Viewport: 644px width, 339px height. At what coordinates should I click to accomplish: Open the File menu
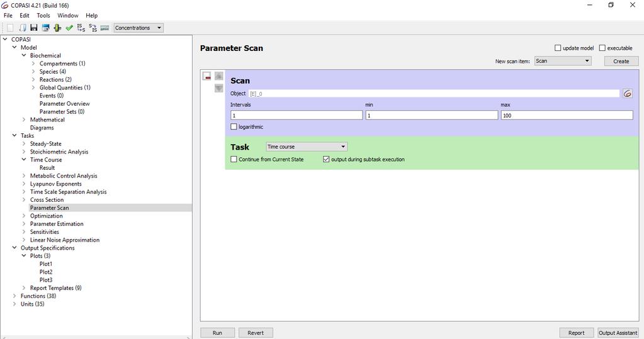click(x=8, y=16)
